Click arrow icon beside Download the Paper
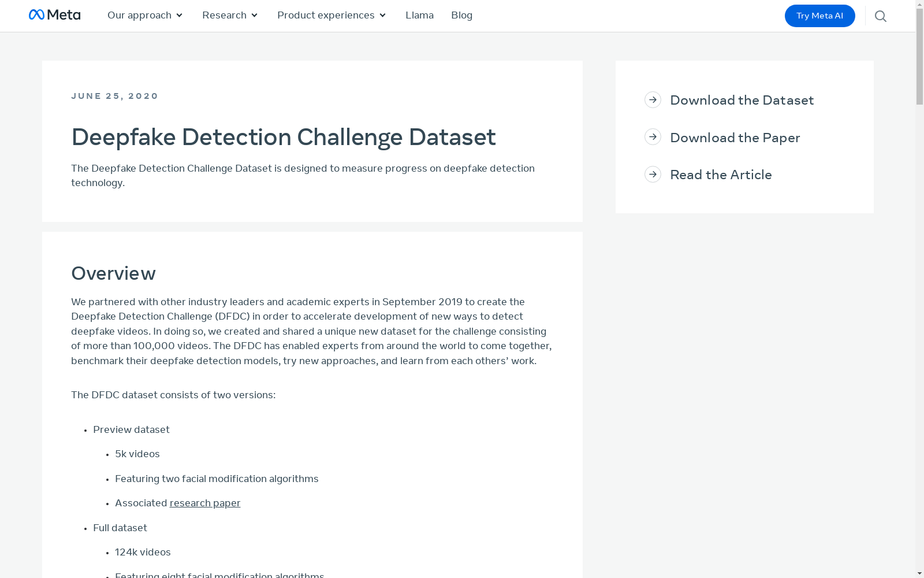The width and height of the screenshot is (924, 578). (x=653, y=137)
